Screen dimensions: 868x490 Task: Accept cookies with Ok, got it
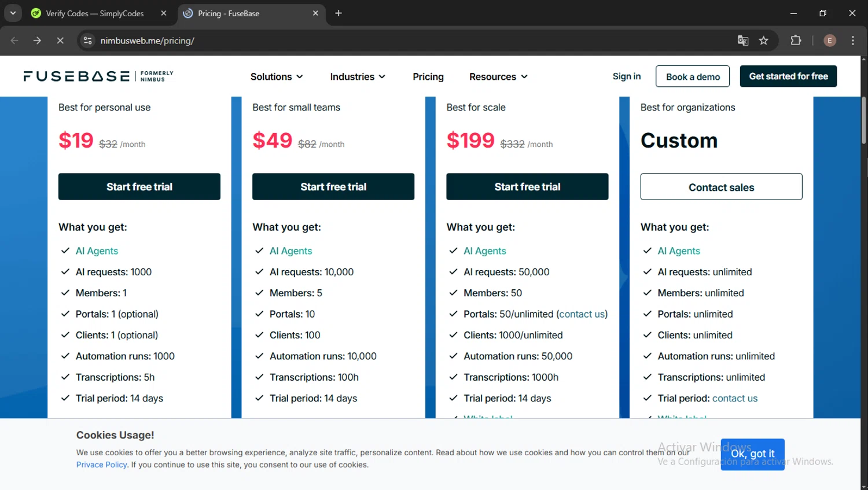752,454
